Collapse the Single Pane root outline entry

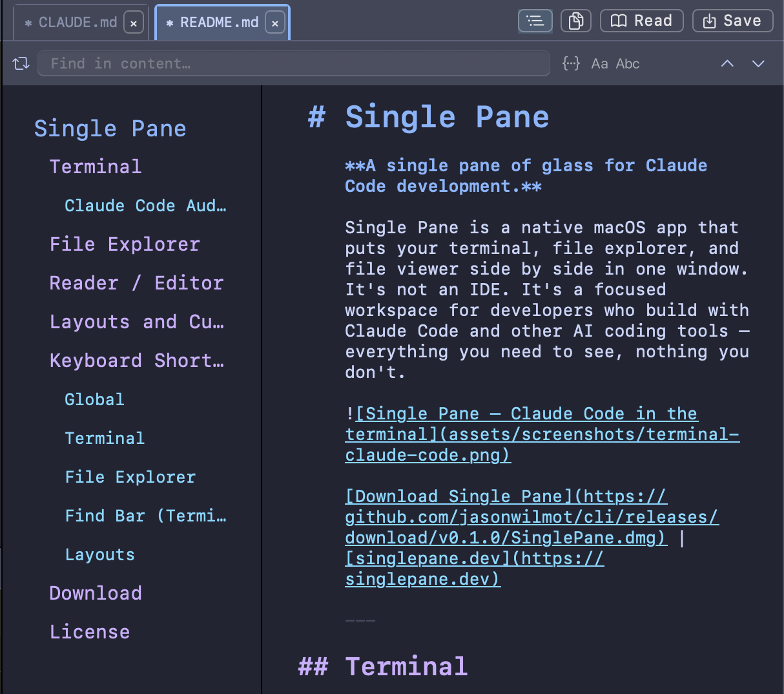click(110, 128)
